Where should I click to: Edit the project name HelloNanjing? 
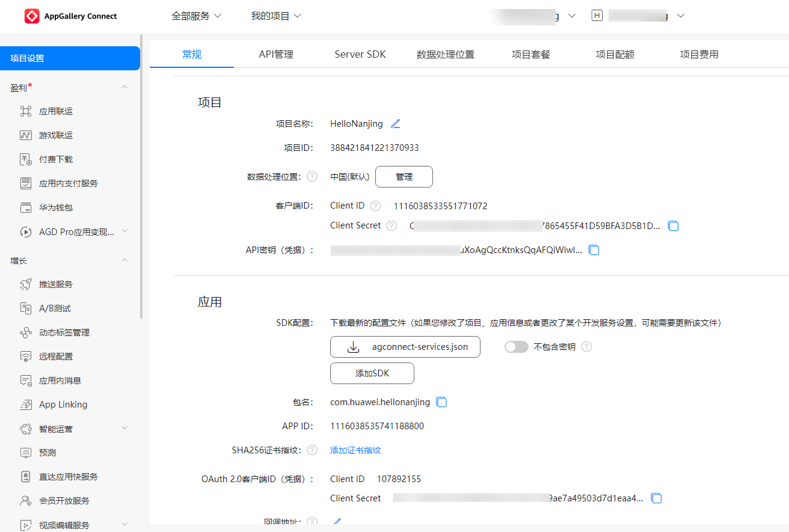pos(395,124)
